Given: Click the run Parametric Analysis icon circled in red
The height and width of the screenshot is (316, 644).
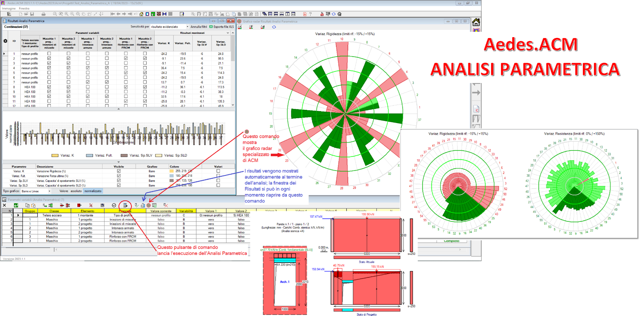Looking at the screenshot, I should pos(125,205).
